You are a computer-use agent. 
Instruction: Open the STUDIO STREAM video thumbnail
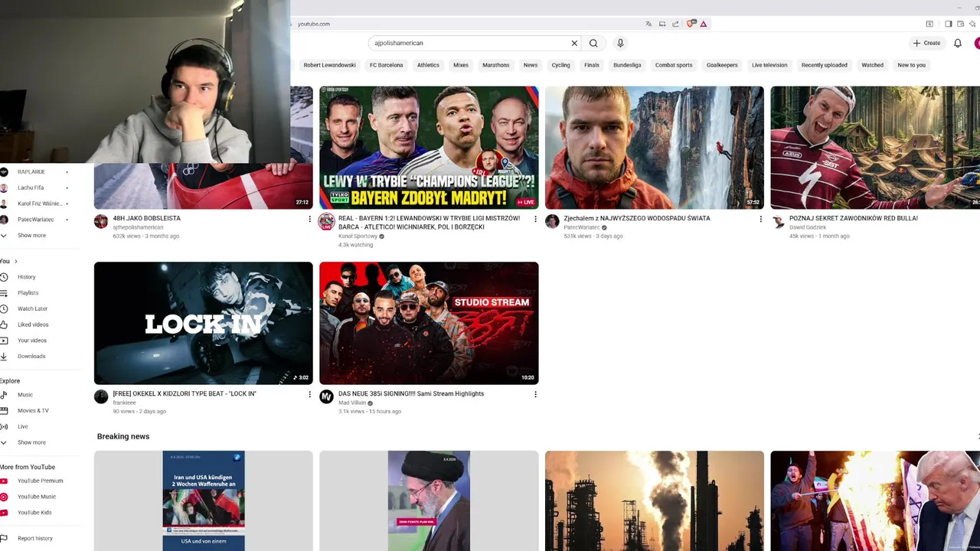[429, 323]
